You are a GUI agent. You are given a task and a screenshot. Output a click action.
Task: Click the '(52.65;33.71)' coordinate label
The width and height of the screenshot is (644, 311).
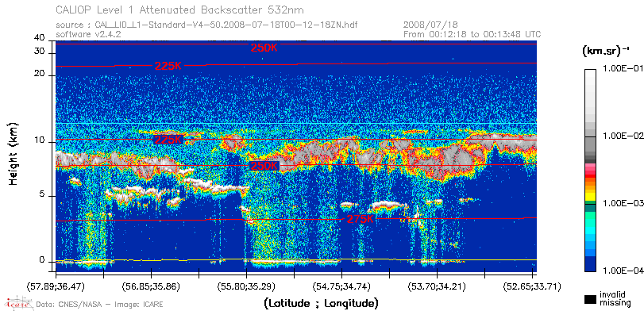pos(532,286)
